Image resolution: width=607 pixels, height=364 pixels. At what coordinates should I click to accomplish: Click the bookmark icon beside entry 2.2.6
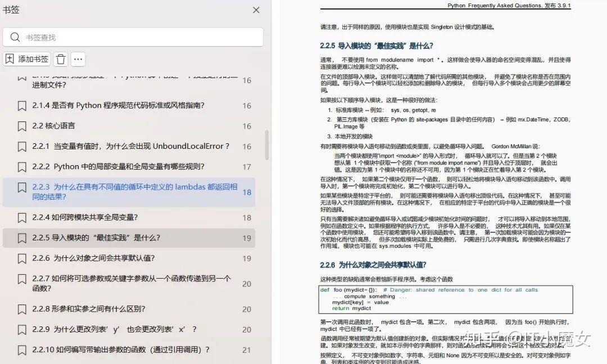(x=22, y=258)
